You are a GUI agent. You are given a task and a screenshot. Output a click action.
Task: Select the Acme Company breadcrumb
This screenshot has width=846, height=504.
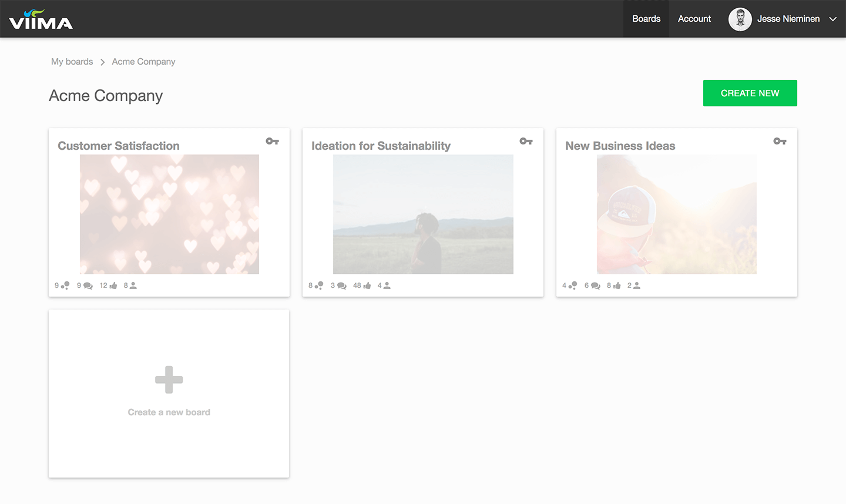tap(143, 61)
